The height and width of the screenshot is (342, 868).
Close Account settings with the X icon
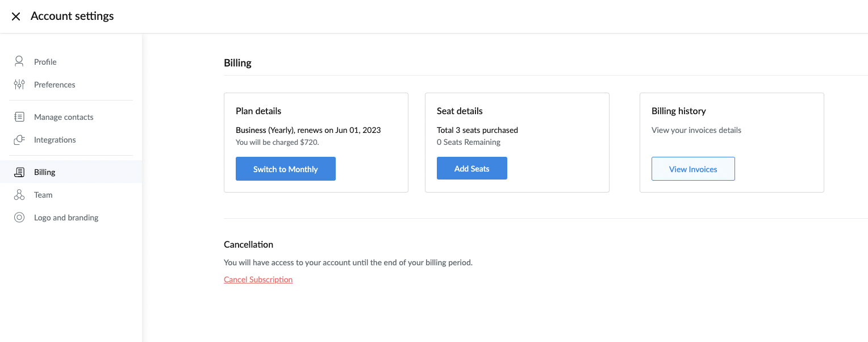pos(16,16)
